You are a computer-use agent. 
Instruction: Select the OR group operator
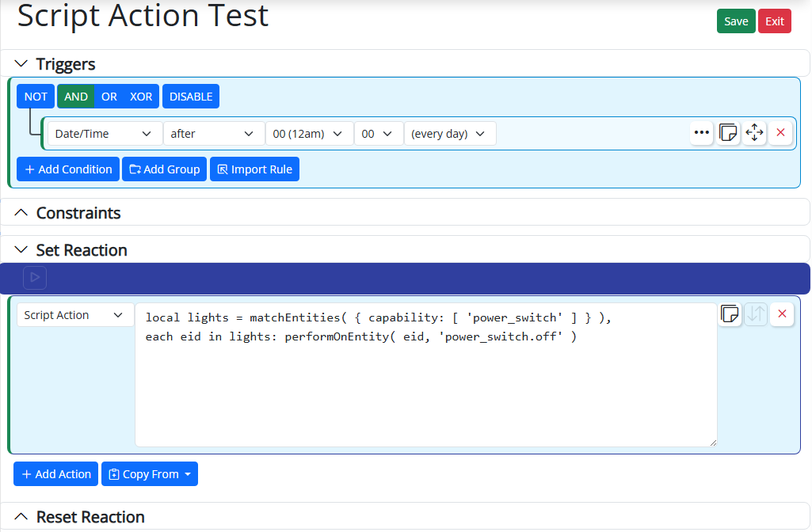tap(109, 97)
